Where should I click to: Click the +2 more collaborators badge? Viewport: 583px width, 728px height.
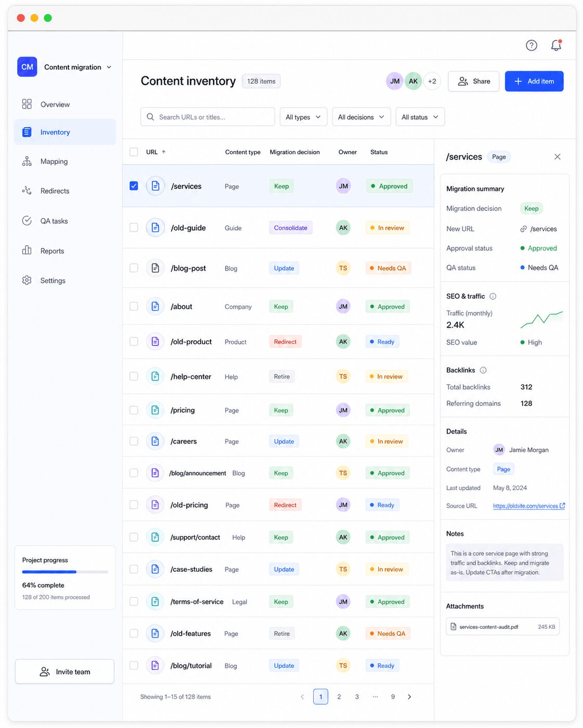[432, 81]
